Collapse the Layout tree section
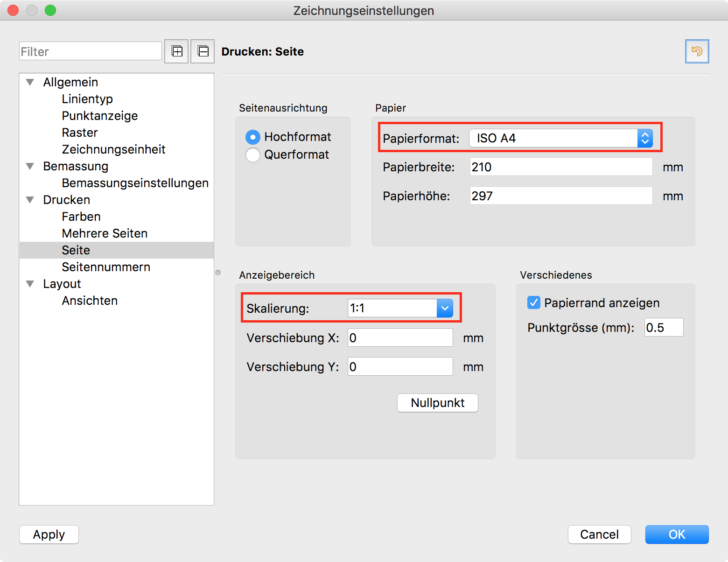This screenshot has width=728, height=562. tap(30, 284)
